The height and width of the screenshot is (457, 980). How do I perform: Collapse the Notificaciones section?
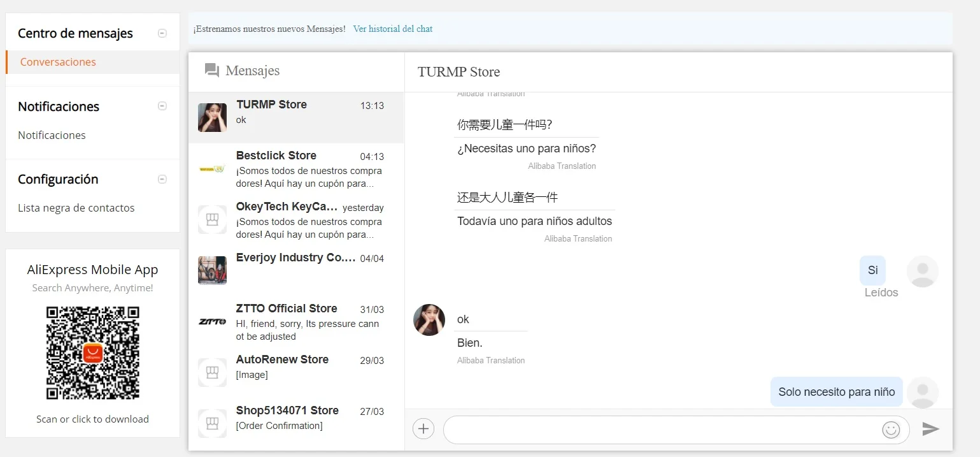click(162, 106)
